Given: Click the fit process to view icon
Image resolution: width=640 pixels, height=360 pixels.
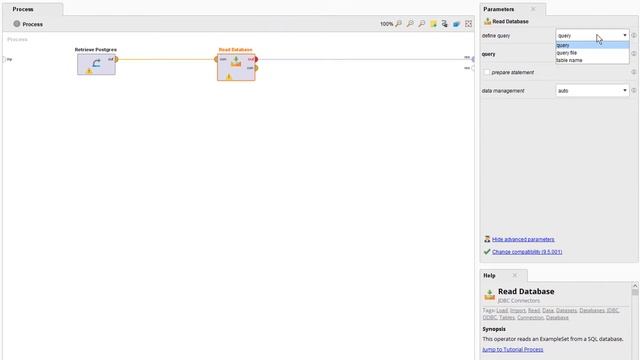Looking at the screenshot, I should coord(468,24).
